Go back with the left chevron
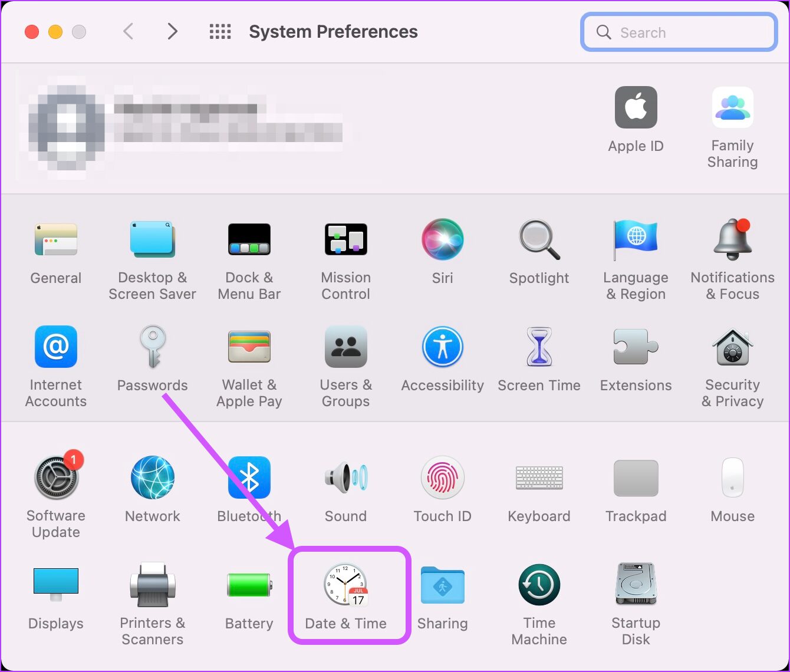Viewport: 790px width, 672px height. click(128, 31)
